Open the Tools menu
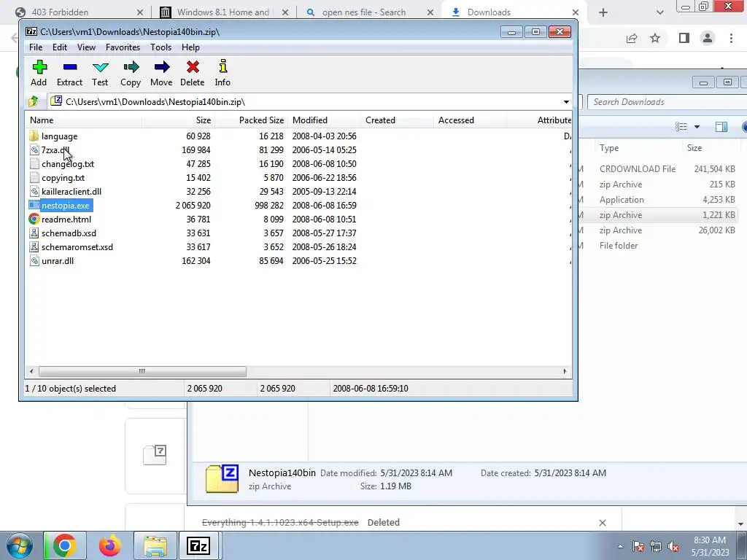This screenshot has height=560, width=747. (161, 47)
